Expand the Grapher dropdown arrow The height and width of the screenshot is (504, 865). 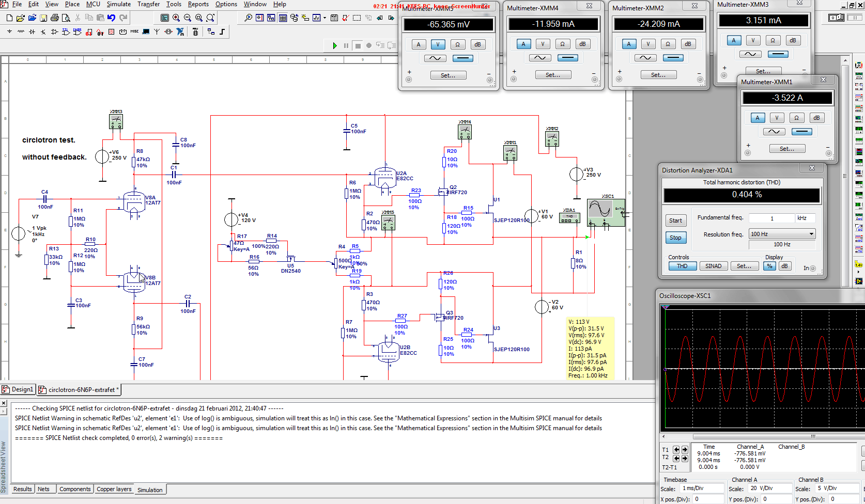pos(325,18)
